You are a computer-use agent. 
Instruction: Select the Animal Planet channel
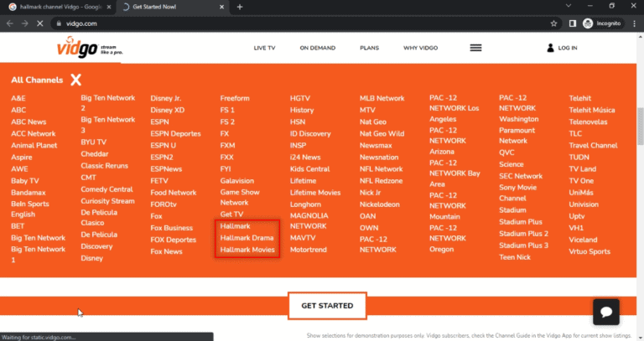[34, 145]
